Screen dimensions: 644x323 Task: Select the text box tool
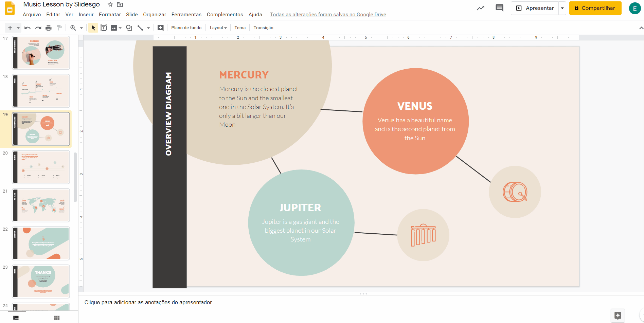[104, 28]
